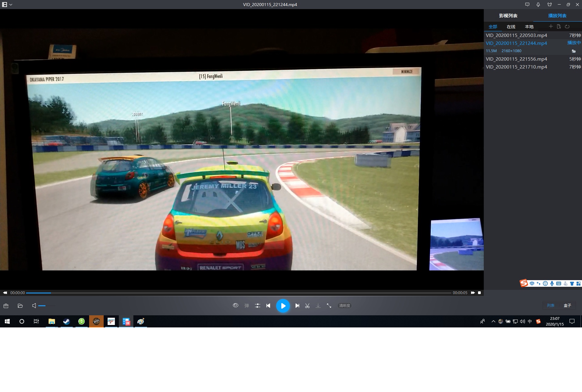The image size is (582, 392).
Task: Open soft keyboard on Sogou floating bar
Action: [x=558, y=283]
